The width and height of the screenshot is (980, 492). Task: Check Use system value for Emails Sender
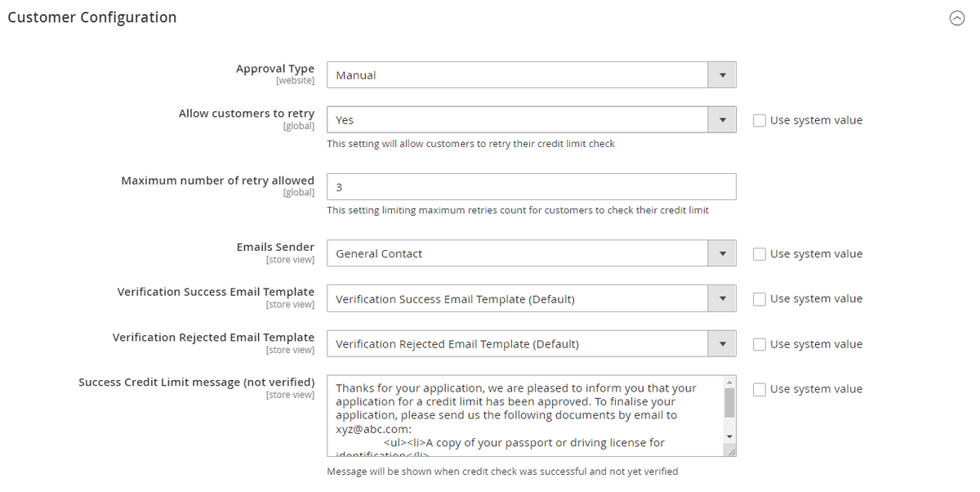point(759,254)
